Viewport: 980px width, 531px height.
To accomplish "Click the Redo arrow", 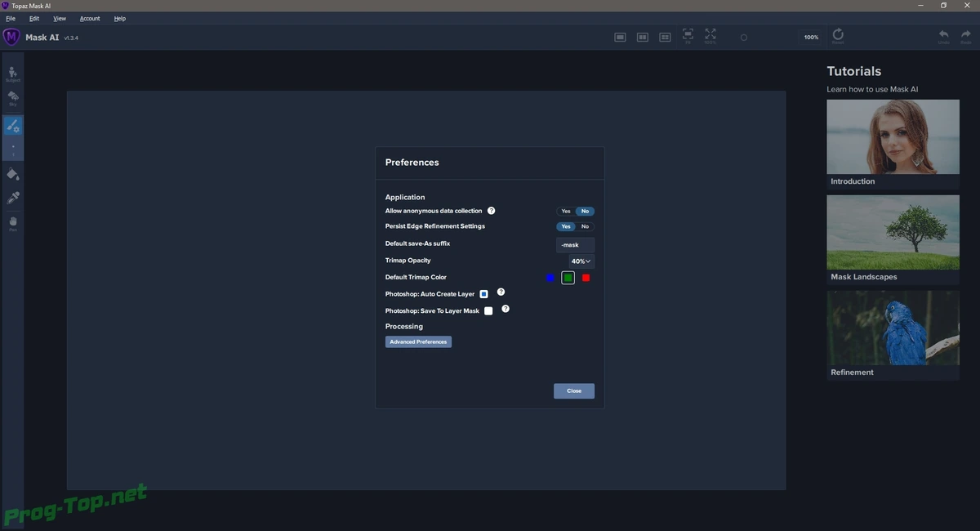I will (966, 37).
